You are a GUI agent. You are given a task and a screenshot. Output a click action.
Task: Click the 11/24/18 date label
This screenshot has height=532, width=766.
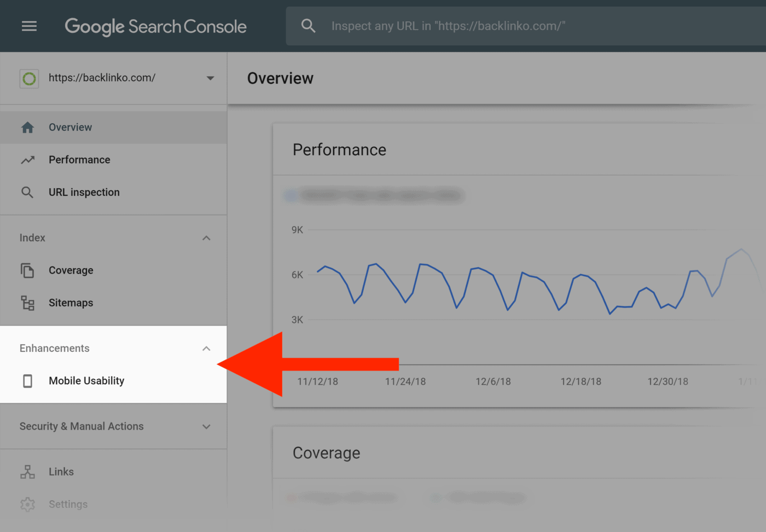click(405, 381)
